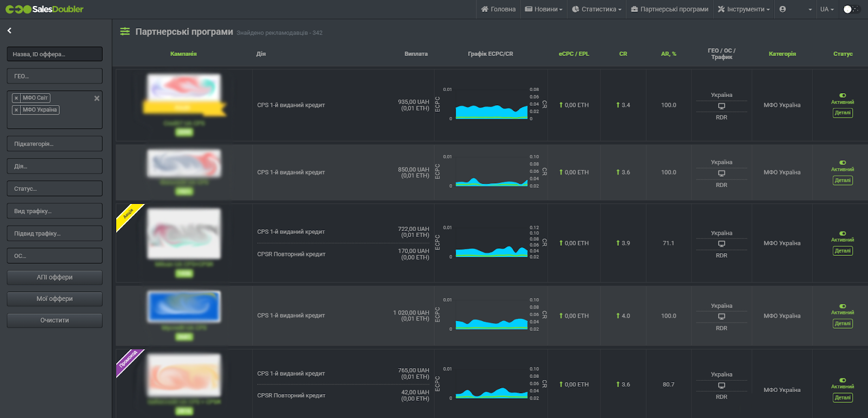This screenshot has width=868, height=418.
Task: Open Партнерські програми in the navbar
Action: click(x=669, y=9)
